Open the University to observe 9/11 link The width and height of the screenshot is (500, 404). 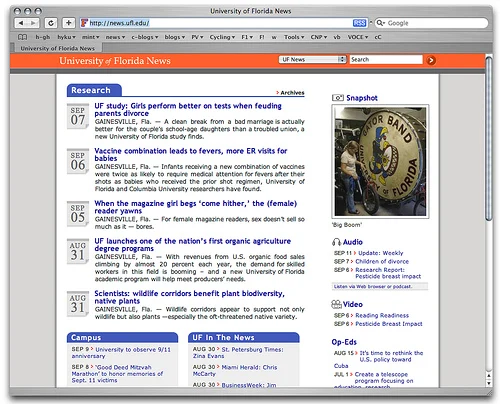[x=121, y=353]
